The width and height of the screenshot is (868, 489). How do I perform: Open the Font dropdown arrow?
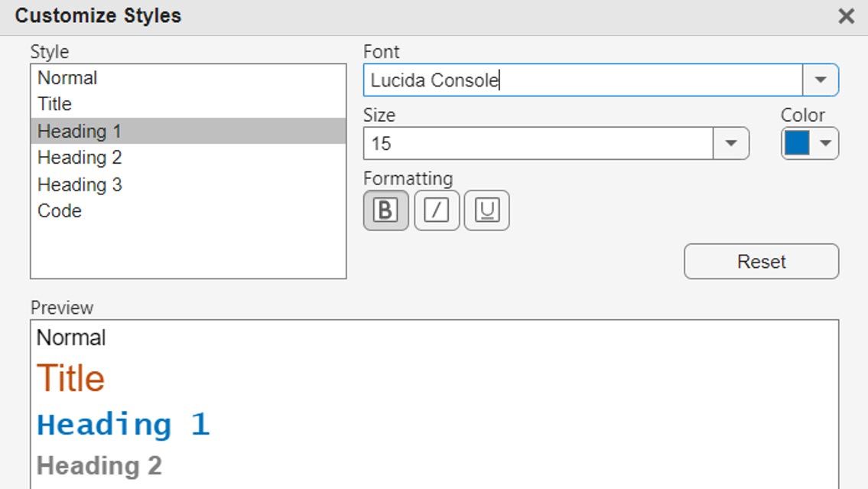[x=821, y=80]
